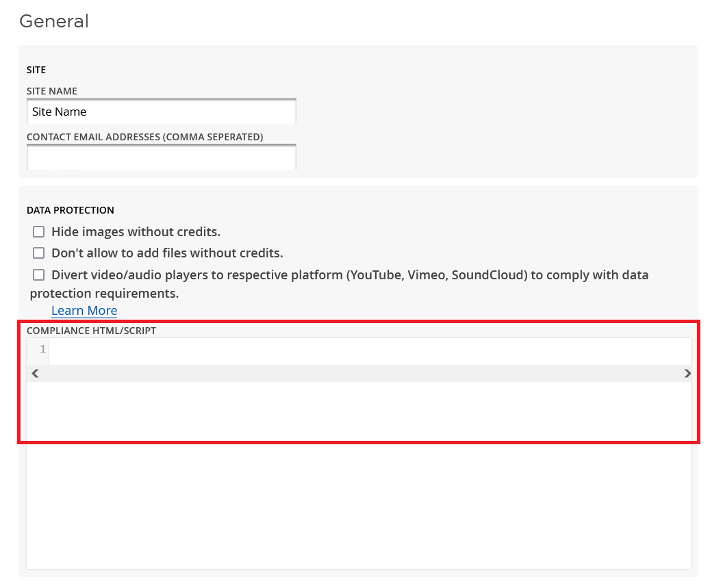Click the contact email addresses input box
Screen dimensions: 723x588
(x=161, y=157)
